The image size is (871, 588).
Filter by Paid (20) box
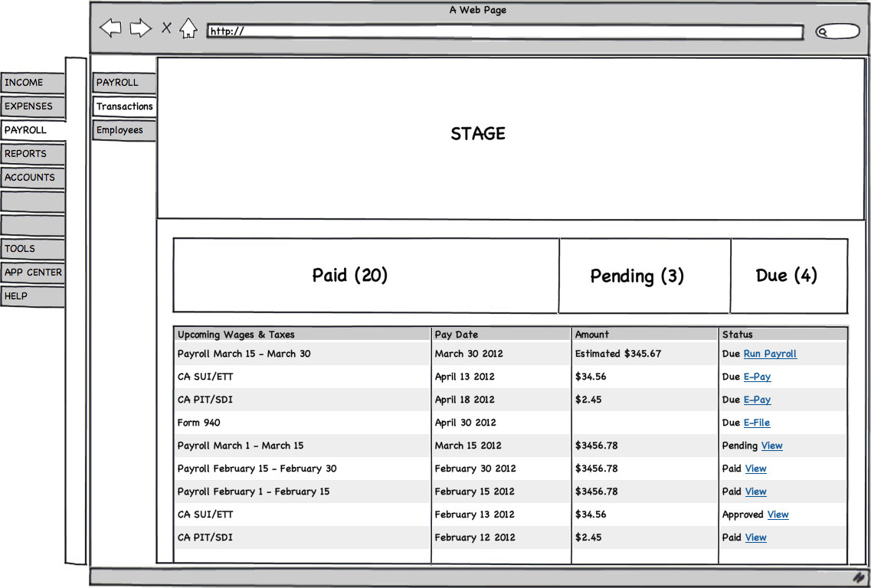(x=366, y=276)
